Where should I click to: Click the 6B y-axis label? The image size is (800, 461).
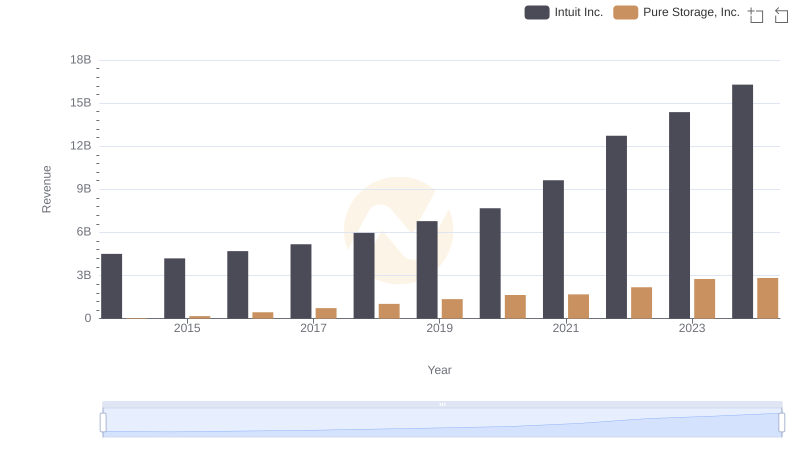pos(84,232)
